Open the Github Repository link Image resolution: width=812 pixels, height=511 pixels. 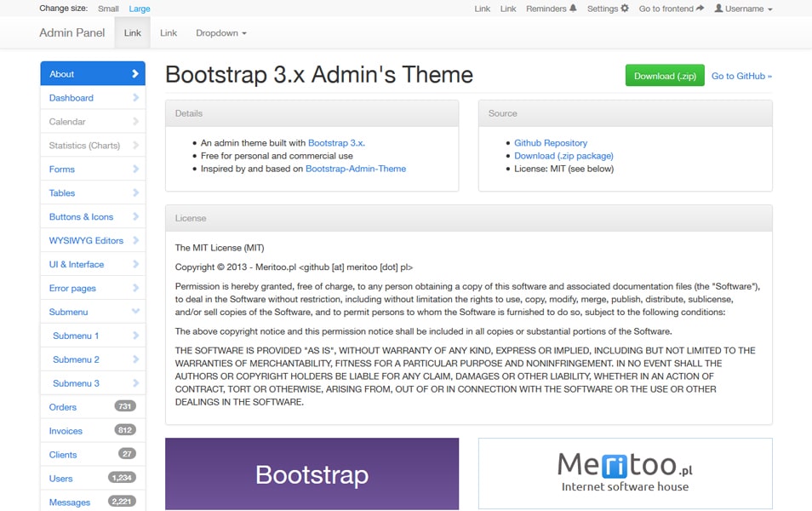pos(551,143)
